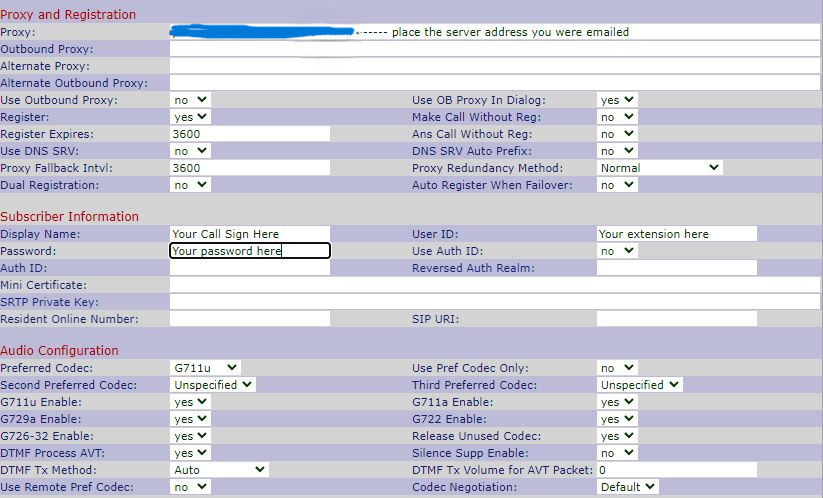This screenshot has width=823, height=498.
Task: Select the Preferred Codec dropdown
Action: (205, 368)
